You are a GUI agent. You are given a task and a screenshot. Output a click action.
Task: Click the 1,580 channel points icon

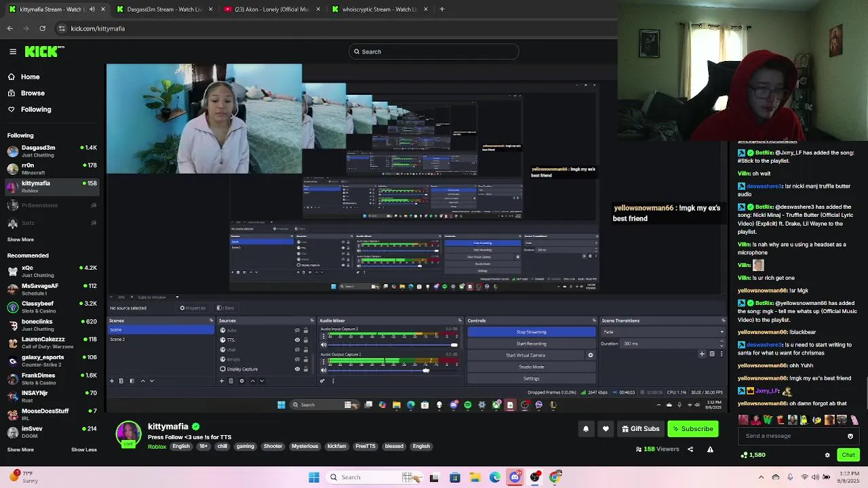point(744,455)
